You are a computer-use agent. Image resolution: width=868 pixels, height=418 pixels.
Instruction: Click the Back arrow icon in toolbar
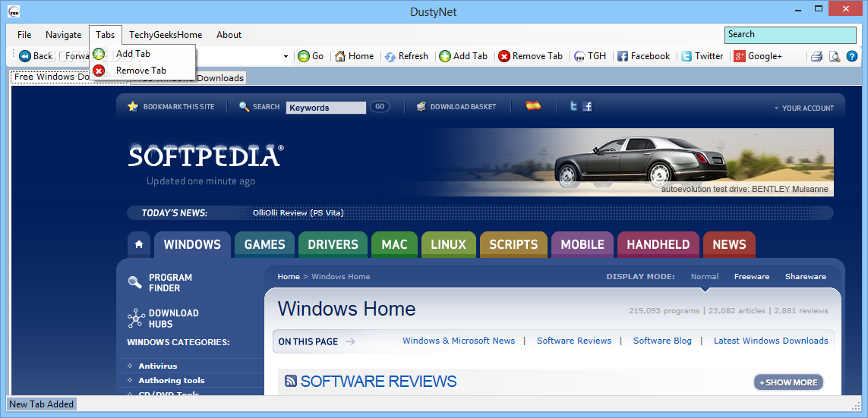(25, 56)
